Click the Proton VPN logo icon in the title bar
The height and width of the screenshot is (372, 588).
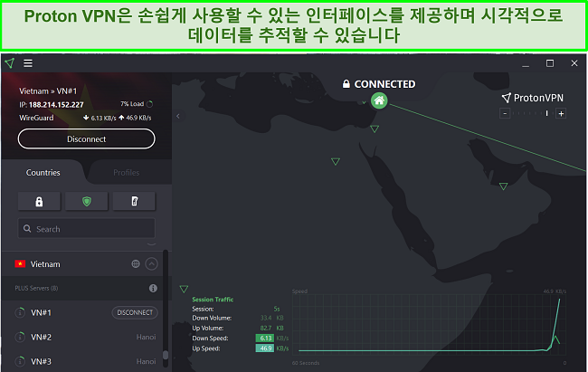10,63
